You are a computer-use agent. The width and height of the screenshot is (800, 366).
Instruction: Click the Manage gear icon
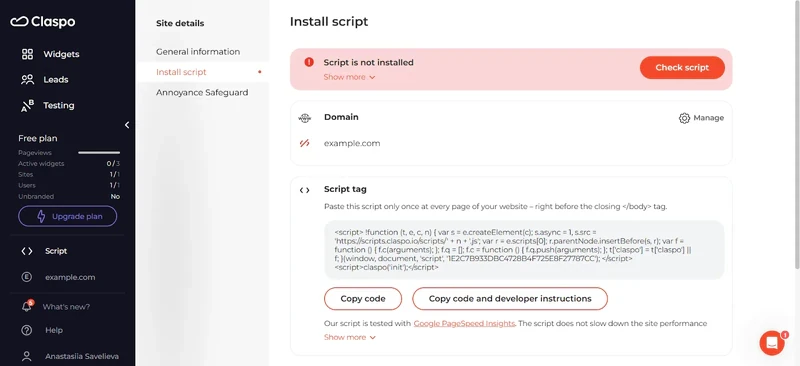[x=684, y=118]
